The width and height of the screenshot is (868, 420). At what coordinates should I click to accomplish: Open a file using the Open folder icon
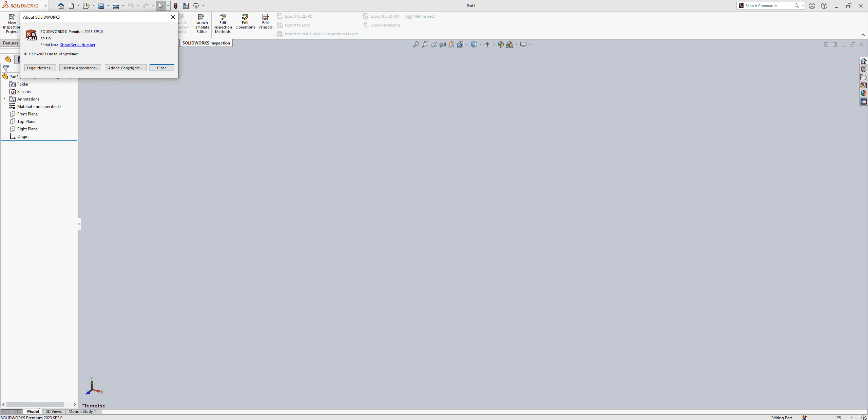coord(86,6)
